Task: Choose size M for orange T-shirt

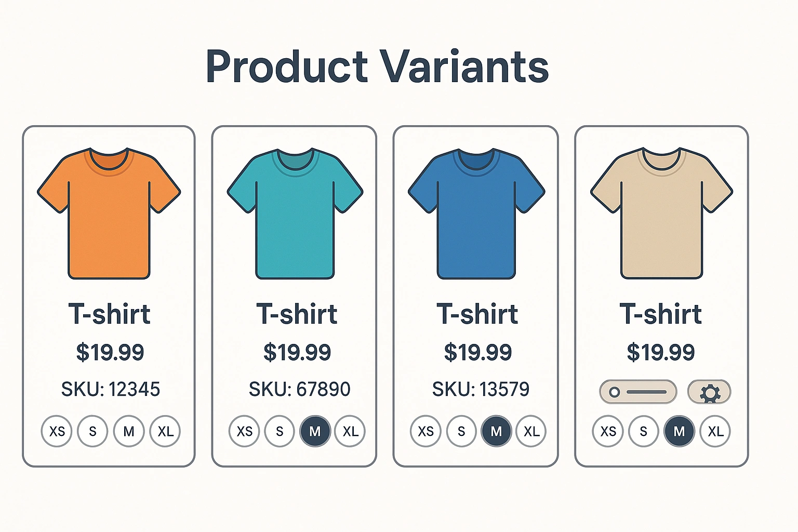Action: click(129, 431)
